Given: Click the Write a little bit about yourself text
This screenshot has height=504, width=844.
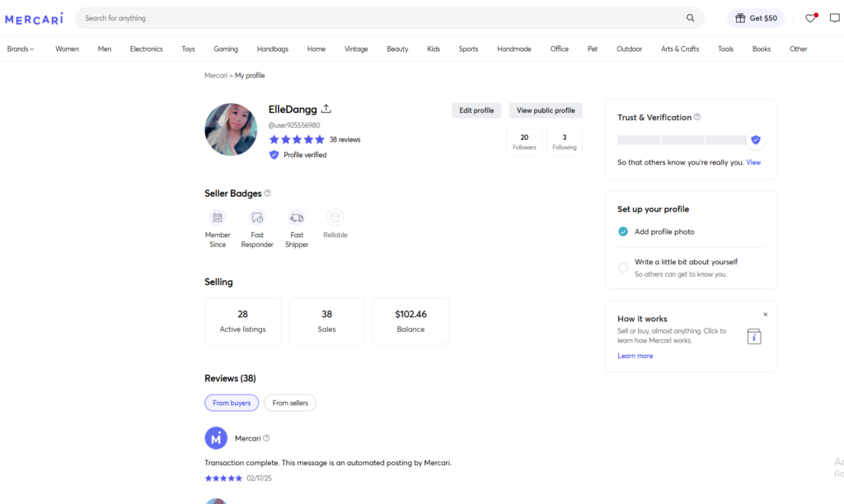Looking at the screenshot, I should 687,262.
